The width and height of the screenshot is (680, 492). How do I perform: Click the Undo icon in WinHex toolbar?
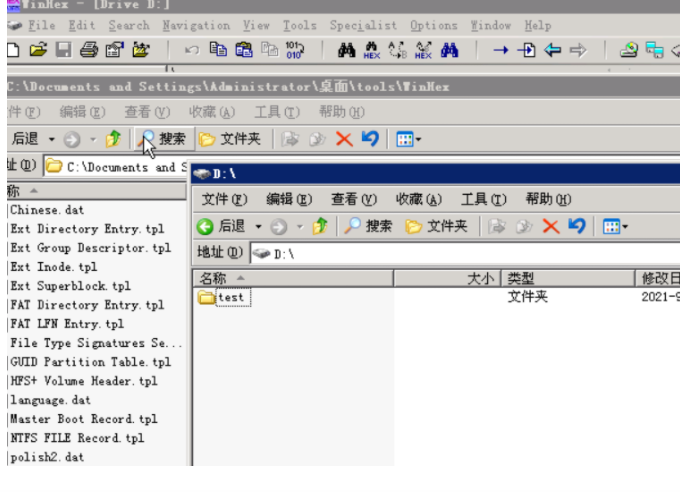coord(192,50)
